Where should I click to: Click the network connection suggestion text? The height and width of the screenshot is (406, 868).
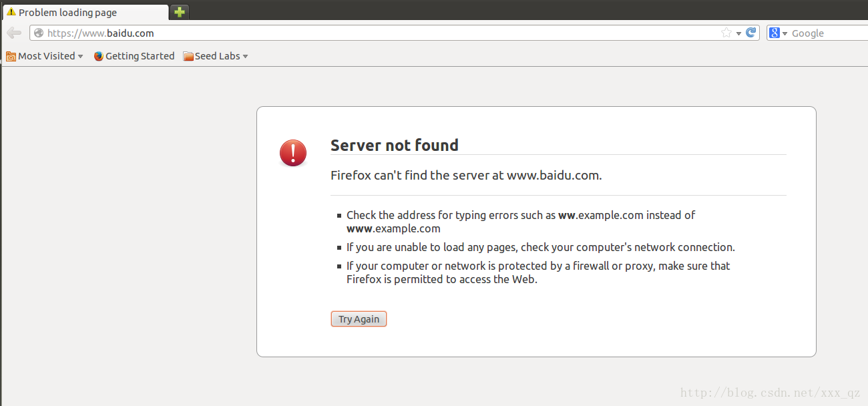(x=541, y=247)
